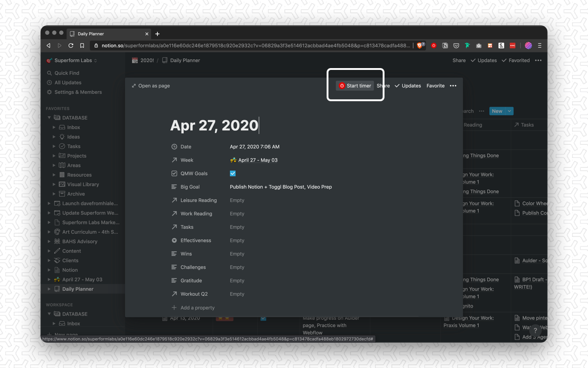Image resolution: width=588 pixels, height=368 pixels.
Task: Open a new browser tab
Action: point(157,34)
